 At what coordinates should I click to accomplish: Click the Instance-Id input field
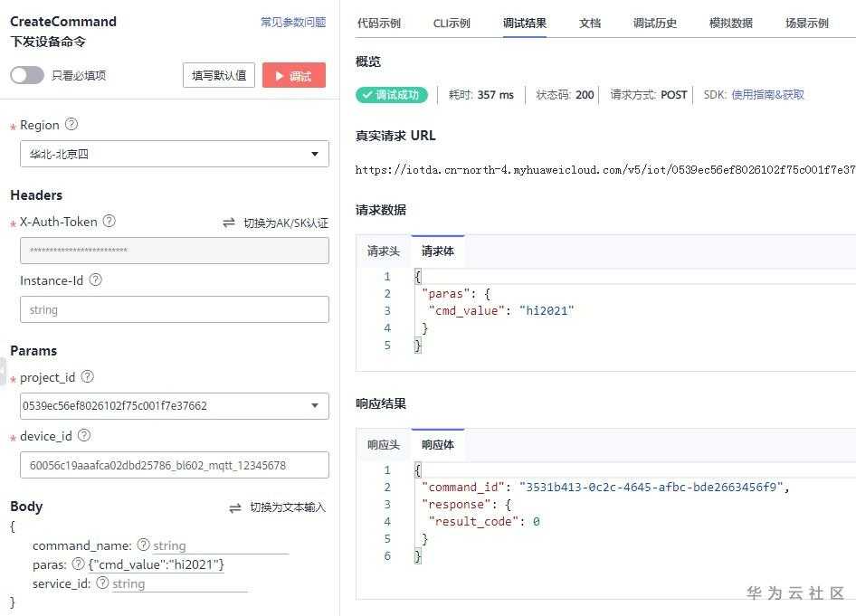(x=174, y=309)
